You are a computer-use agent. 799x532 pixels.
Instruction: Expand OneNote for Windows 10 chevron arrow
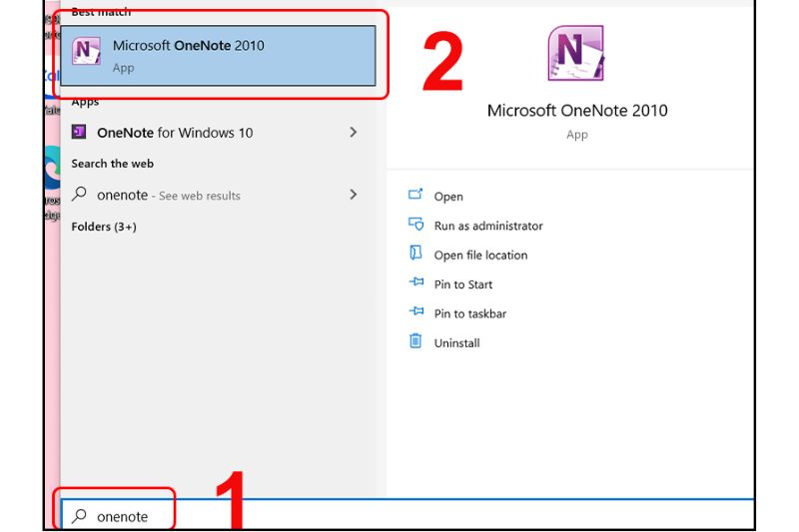click(x=354, y=133)
